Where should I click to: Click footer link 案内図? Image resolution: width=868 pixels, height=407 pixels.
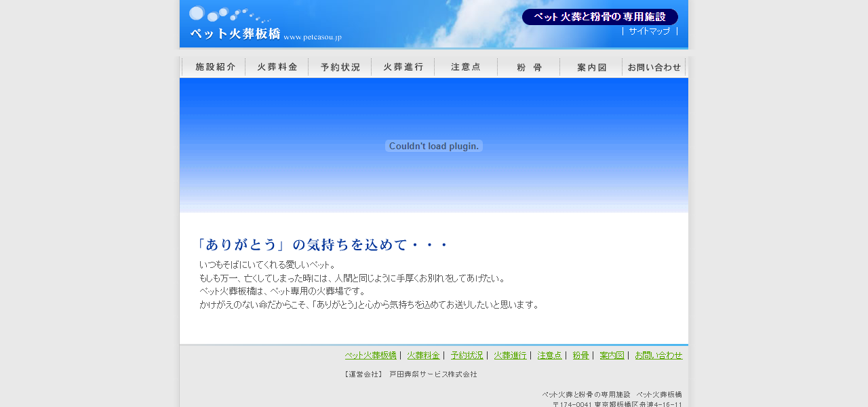(x=612, y=355)
